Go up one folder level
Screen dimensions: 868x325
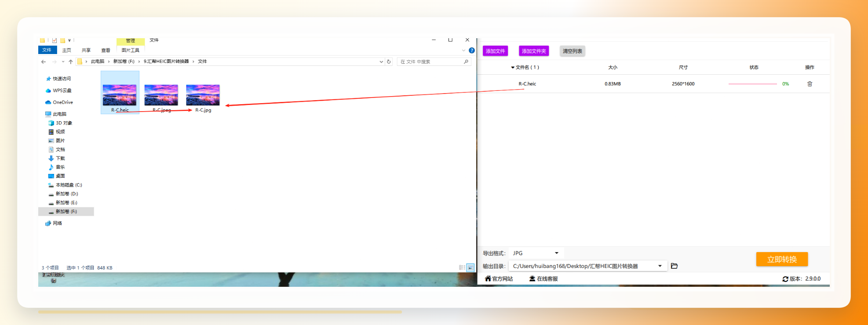[x=71, y=62]
